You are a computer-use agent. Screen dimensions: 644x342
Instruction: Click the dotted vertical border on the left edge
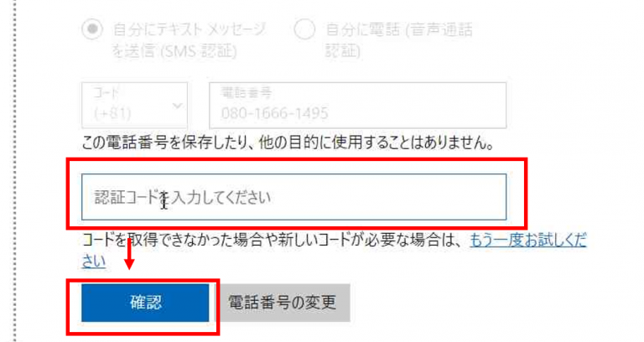[16, 171]
